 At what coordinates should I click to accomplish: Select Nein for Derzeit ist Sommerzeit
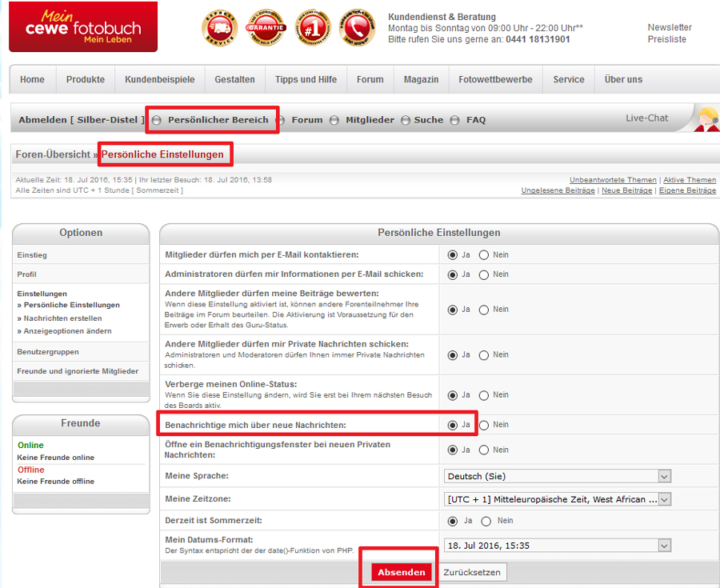coord(486,521)
